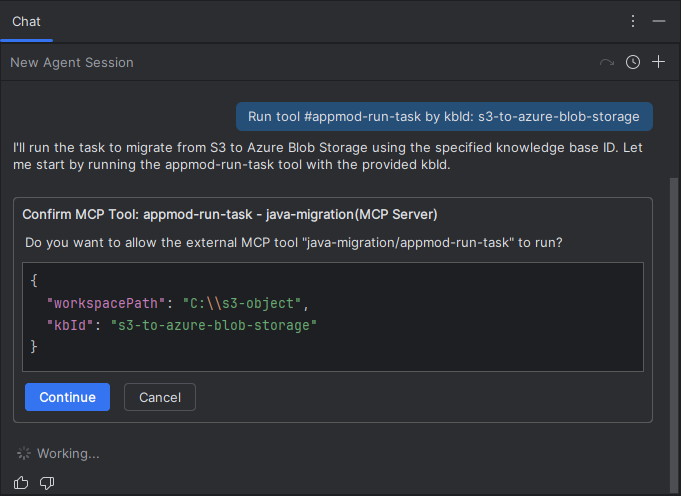Click the workspacePath value C:\\s3-object
The height and width of the screenshot is (496, 681).
click(x=246, y=303)
